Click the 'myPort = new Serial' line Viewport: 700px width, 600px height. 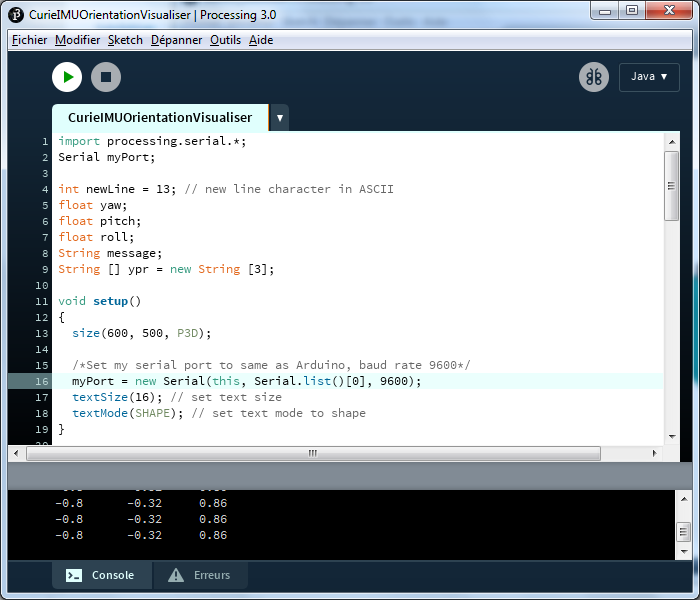click(246, 381)
